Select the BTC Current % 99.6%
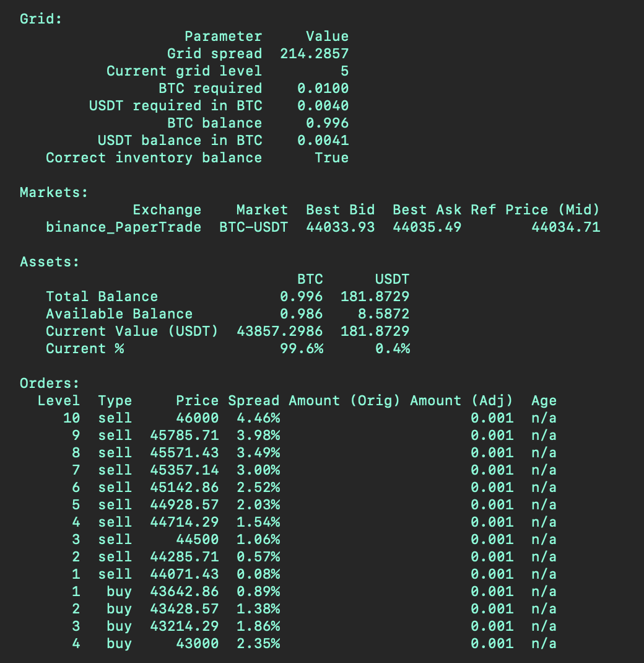The image size is (644, 663). click(301, 349)
